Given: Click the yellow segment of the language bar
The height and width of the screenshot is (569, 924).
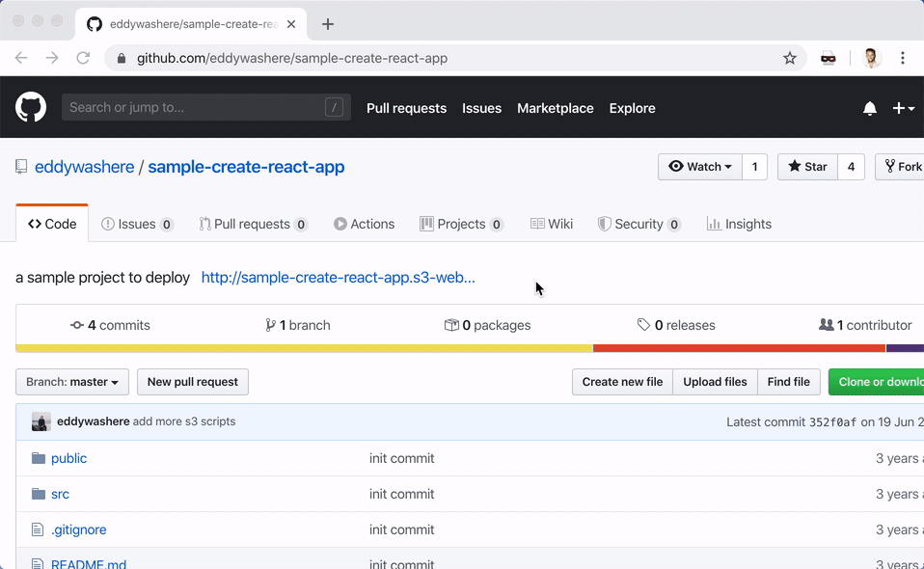Looking at the screenshot, I should [x=304, y=348].
